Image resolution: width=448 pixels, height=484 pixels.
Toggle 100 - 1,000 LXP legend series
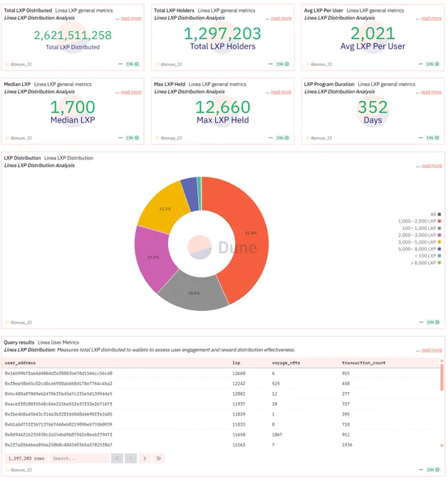[x=422, y=228]
